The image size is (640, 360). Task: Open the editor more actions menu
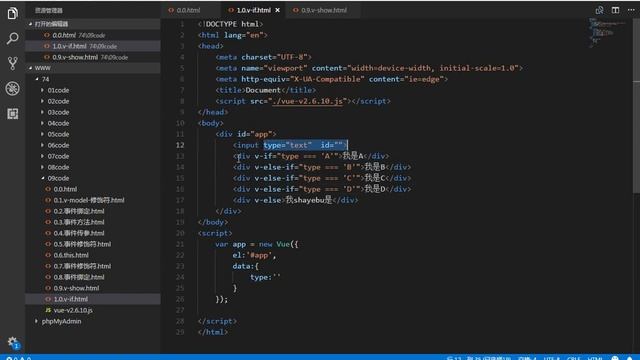pyautogui.click(x=631, y=10)
